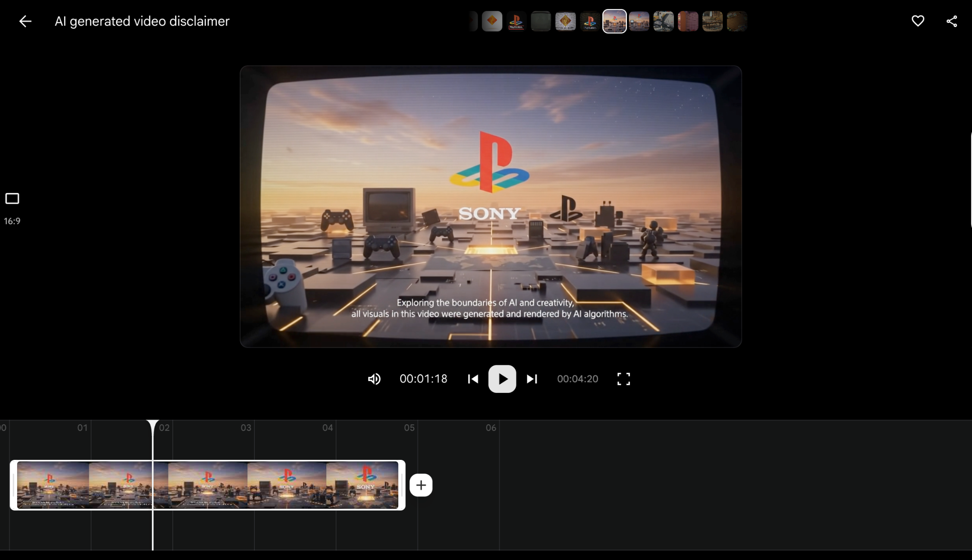Click the left trim handle of the clip
Viewport: 972px width, 560px height.
tap(13, 485)
